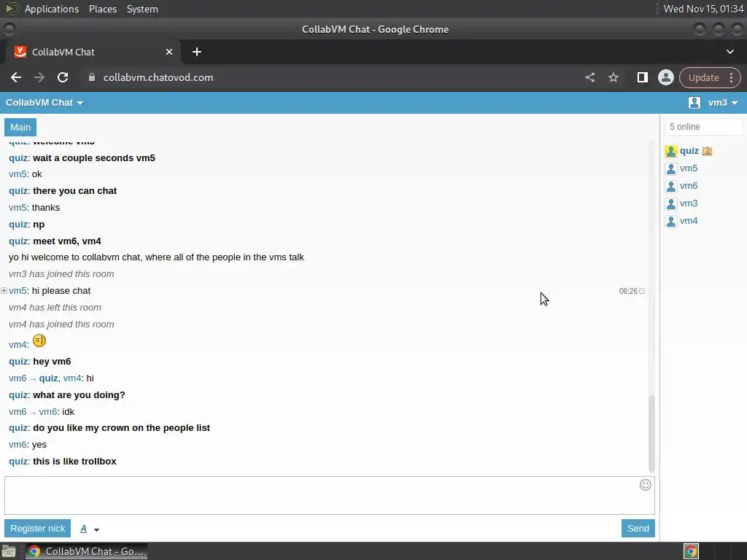This screenshot has height=560, width=747.
Task: Click CollabVM Chat taskbar window button
Action: coord(86,551)
